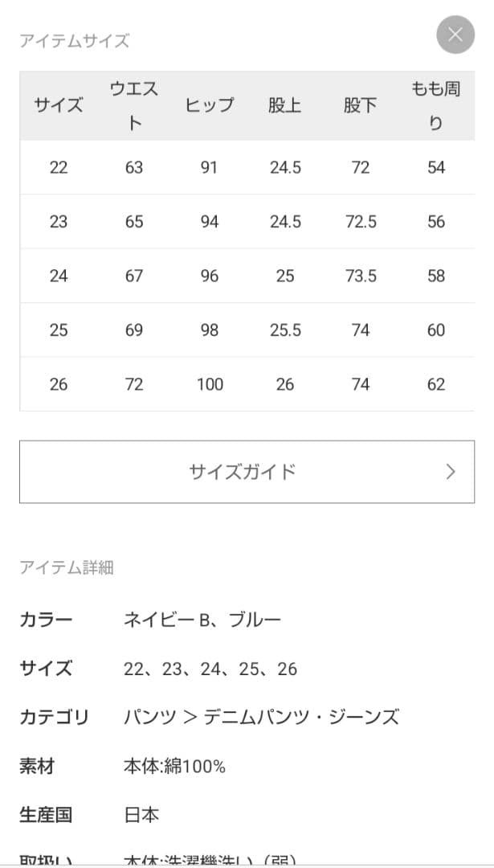The width and height of the screenshot is (494, 868).
Task: Click the もも周り column header
Action: (x=435, y=104)
